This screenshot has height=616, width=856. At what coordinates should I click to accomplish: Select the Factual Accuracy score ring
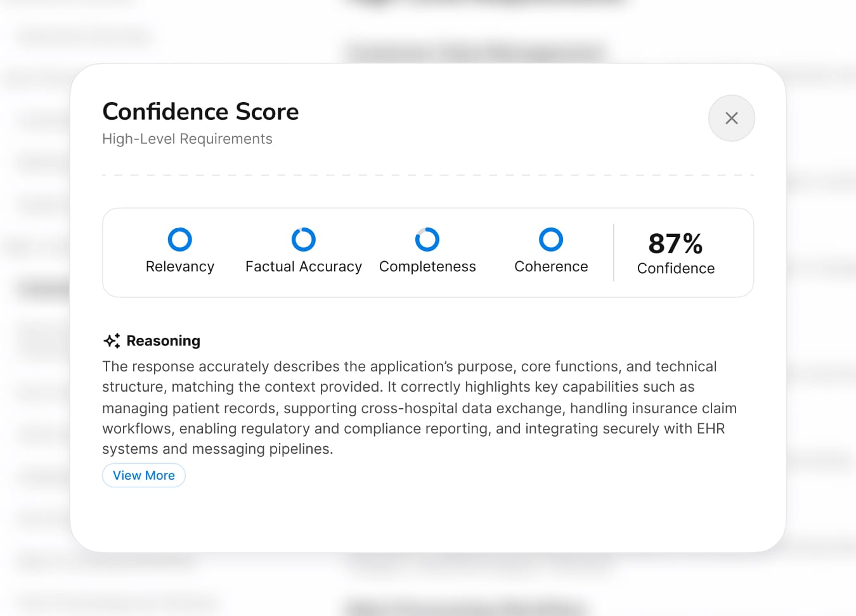click(303, 240)
